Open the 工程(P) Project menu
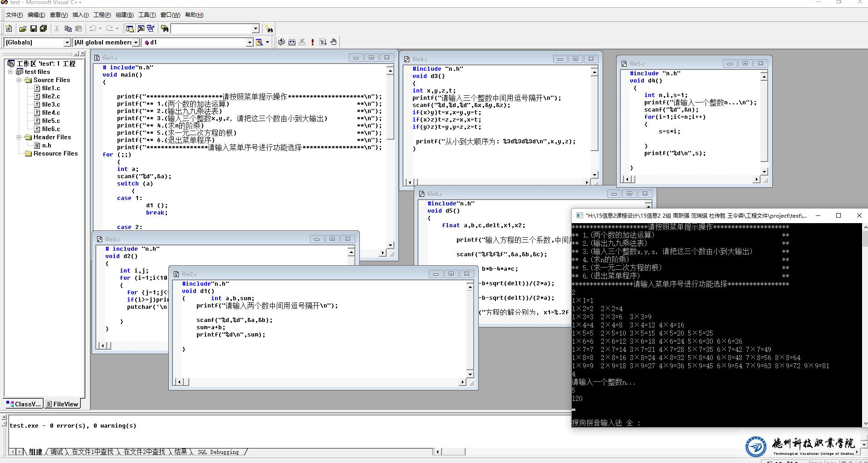868x463 pixels. (102, 15)
